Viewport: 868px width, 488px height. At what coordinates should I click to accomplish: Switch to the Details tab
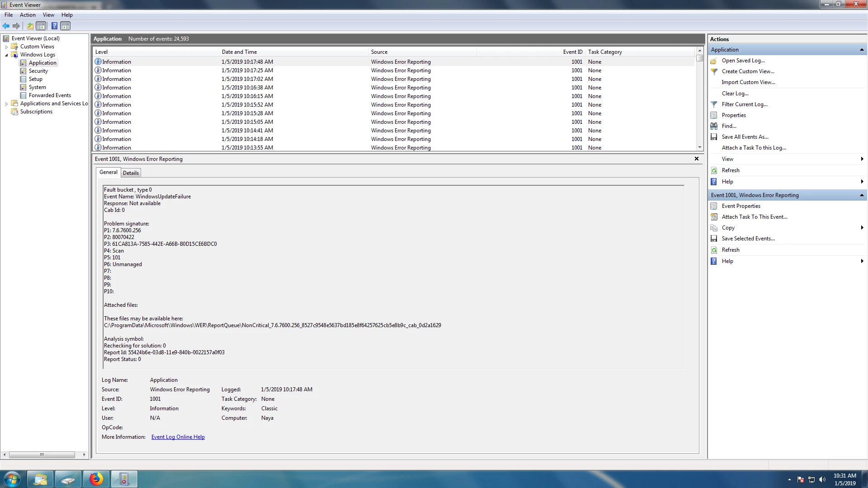[x=131, y=173]
